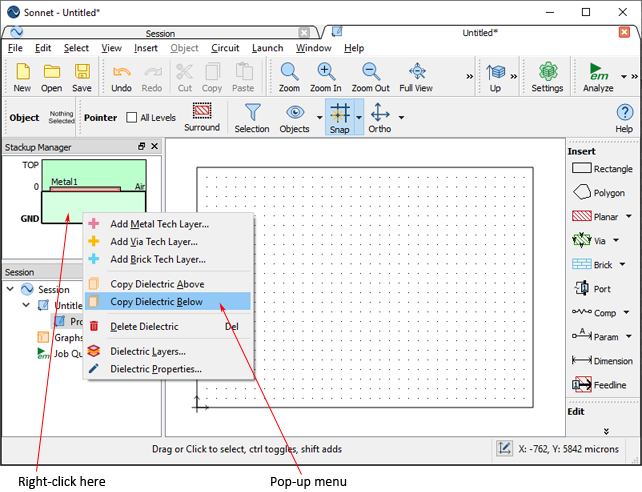Switch to the Session tab
Image resolution: width=642 pixels, height=492 pixels.
pyautogui.click(x=160, y=33)
